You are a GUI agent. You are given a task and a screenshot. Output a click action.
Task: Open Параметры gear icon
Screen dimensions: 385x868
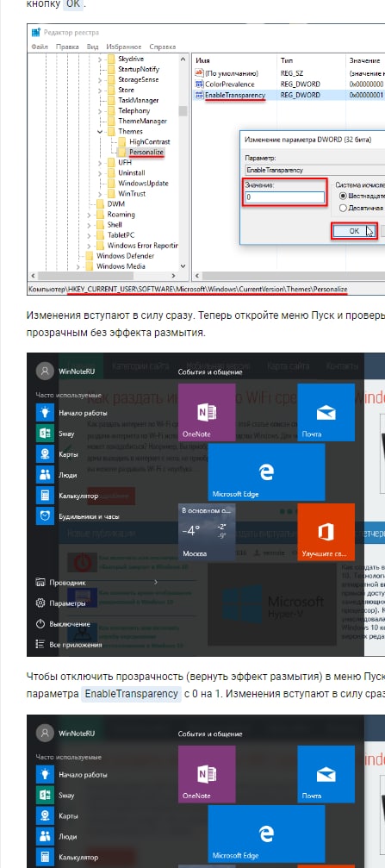click(x=40, y=603)
